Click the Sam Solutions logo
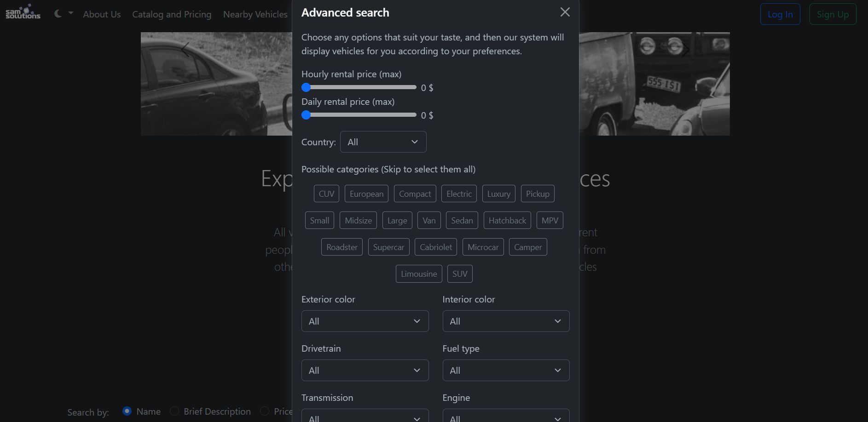 (23, 12)
